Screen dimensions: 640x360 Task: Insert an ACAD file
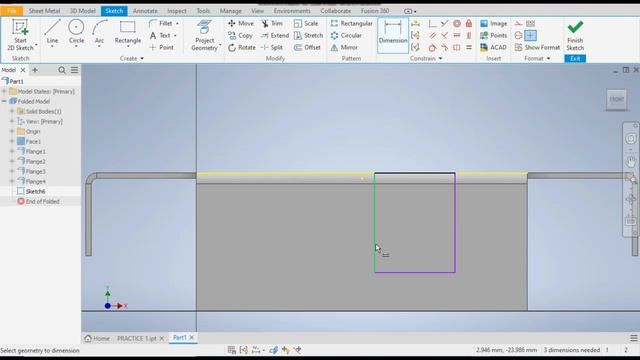point(493,47)
